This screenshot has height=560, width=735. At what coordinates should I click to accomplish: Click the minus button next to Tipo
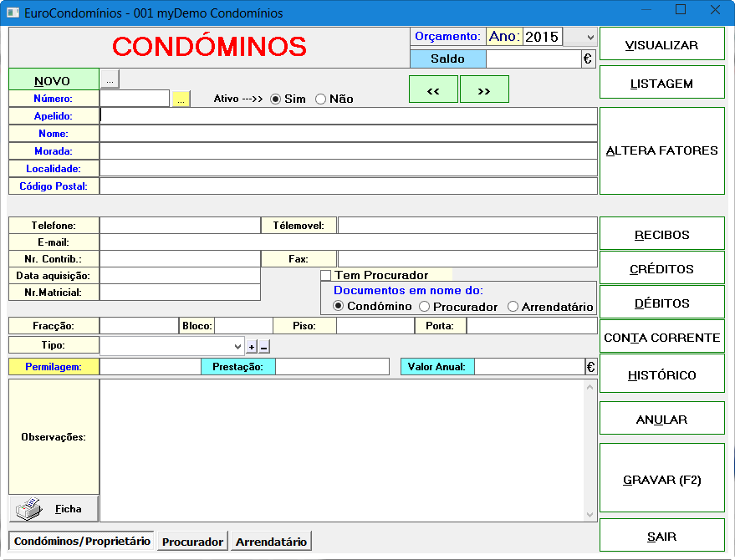(x=264, y=346)
